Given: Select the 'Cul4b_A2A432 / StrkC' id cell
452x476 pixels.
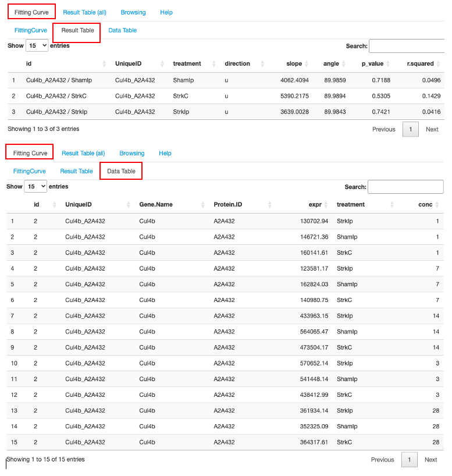Looking at the screenshot, I should [x=56, y=96].
